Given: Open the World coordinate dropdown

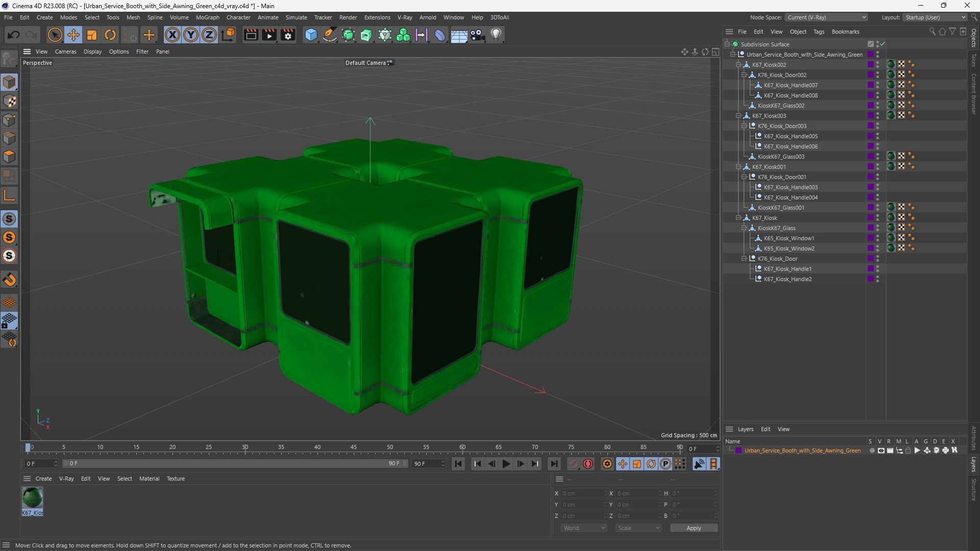Looking at the screenshot, I should point(584,528).
